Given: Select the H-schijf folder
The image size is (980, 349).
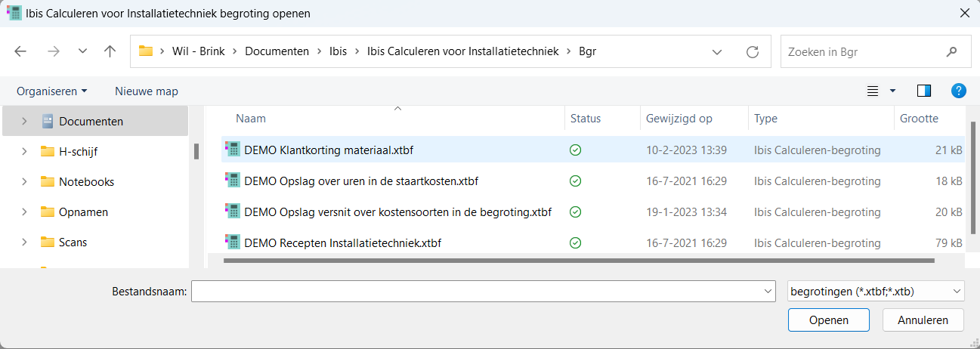Looking at the screenshot, I should [78, 151].
